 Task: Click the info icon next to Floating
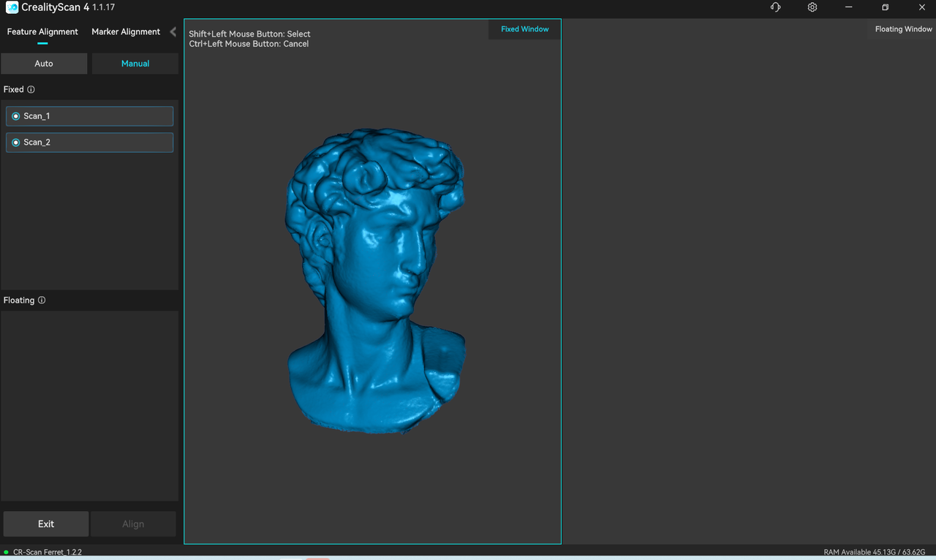tap(42, 300)
